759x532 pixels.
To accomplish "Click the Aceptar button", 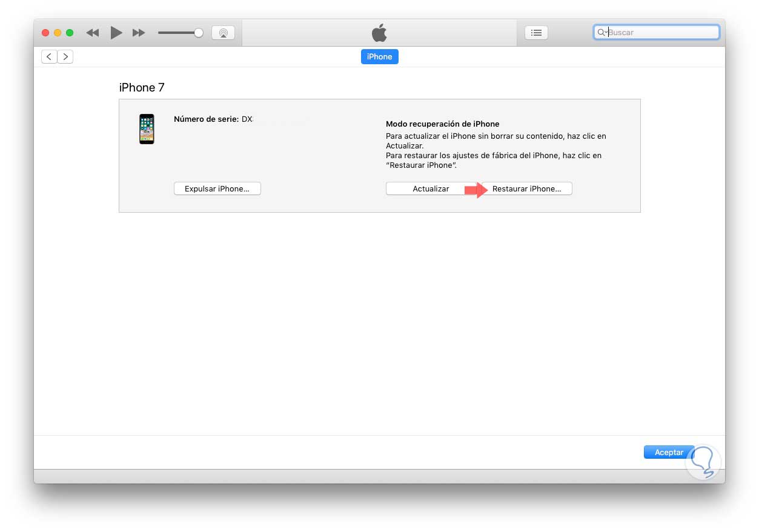I will point(669,452).
